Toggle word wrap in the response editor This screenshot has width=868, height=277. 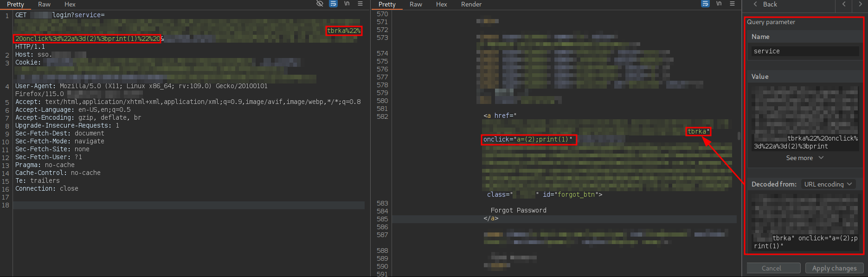click(x=705, y=4)
